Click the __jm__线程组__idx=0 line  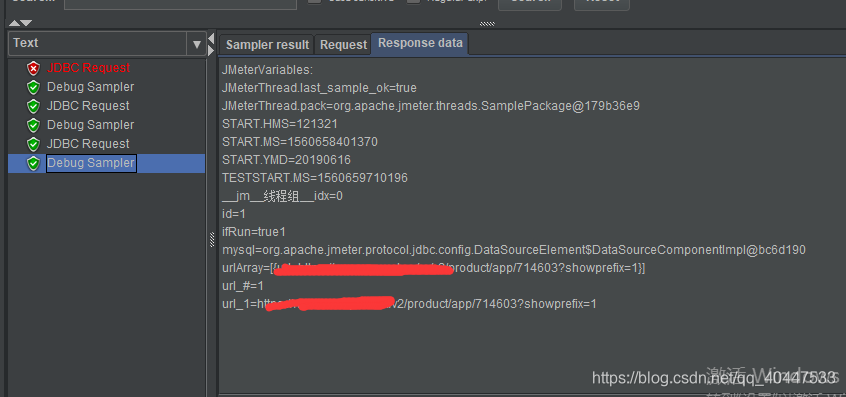282,196
